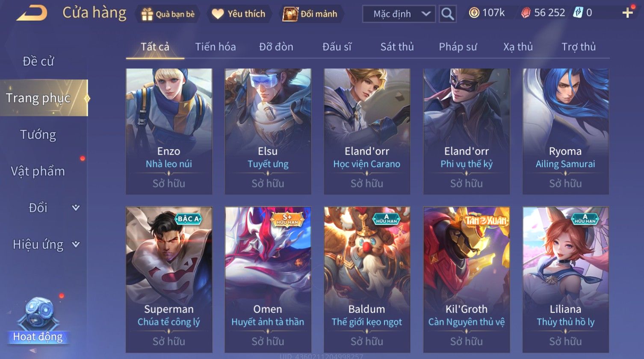Open Yêu thích heart favorites

click(239, 14)
